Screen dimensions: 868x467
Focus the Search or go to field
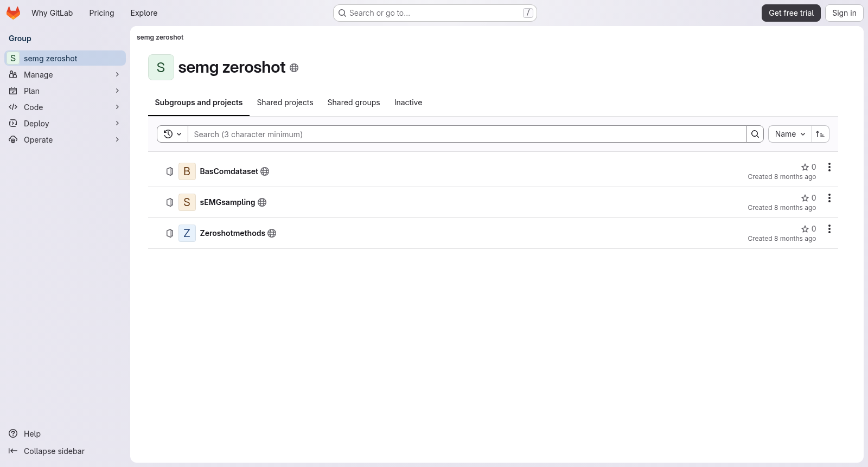point(435,13)
